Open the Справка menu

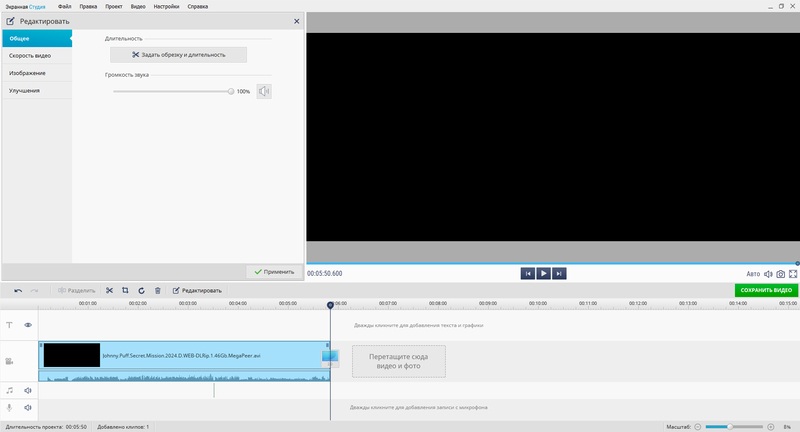(197, 7)
